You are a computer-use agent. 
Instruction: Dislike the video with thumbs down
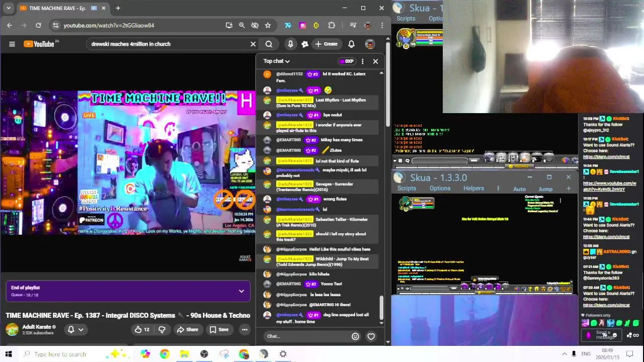162,329
